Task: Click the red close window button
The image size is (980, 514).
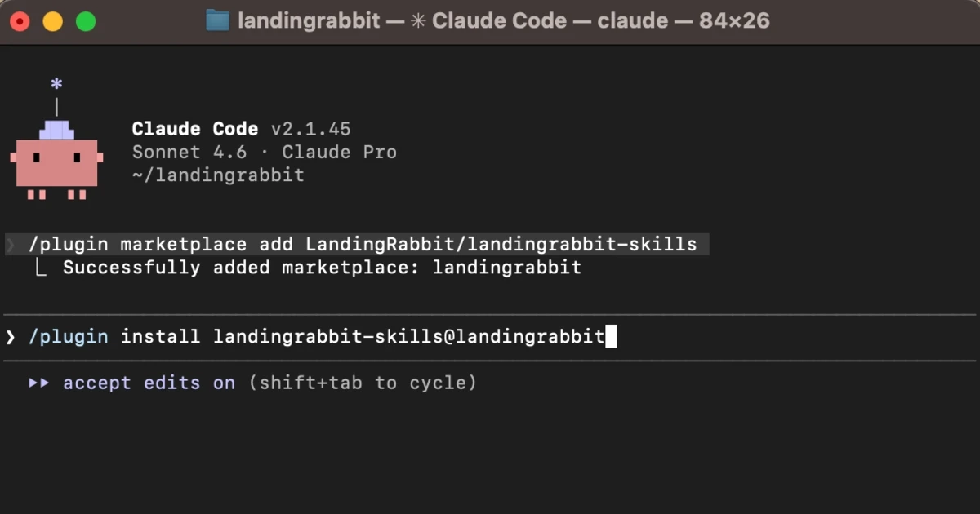Action: (x=20, y=22)
